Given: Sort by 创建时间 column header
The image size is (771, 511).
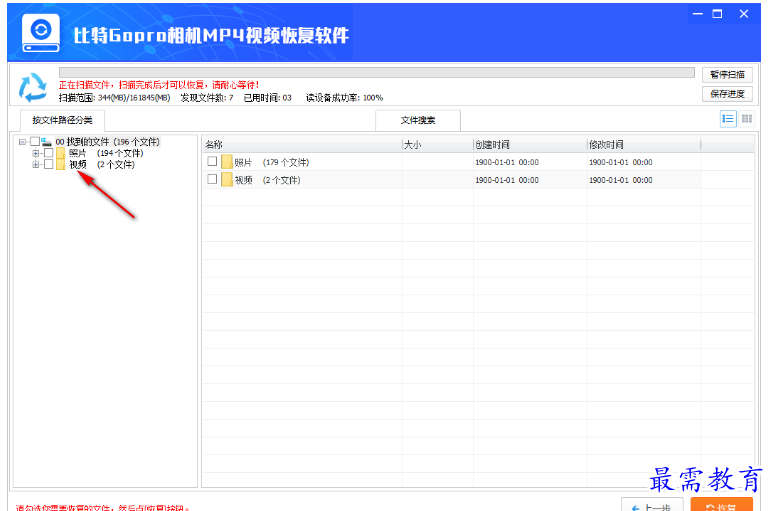Looking at the screenshot, I should tap(530, 145).
